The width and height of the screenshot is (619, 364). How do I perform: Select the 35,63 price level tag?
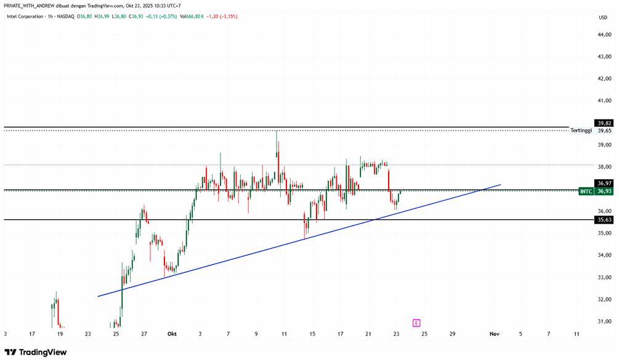(604, 220)
